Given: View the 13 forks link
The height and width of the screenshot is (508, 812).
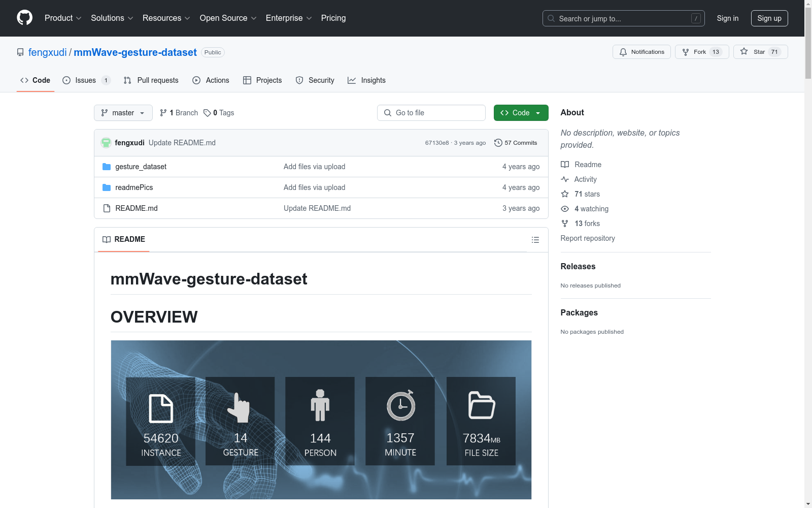Looking at the screenshot, I should point(581,224).
